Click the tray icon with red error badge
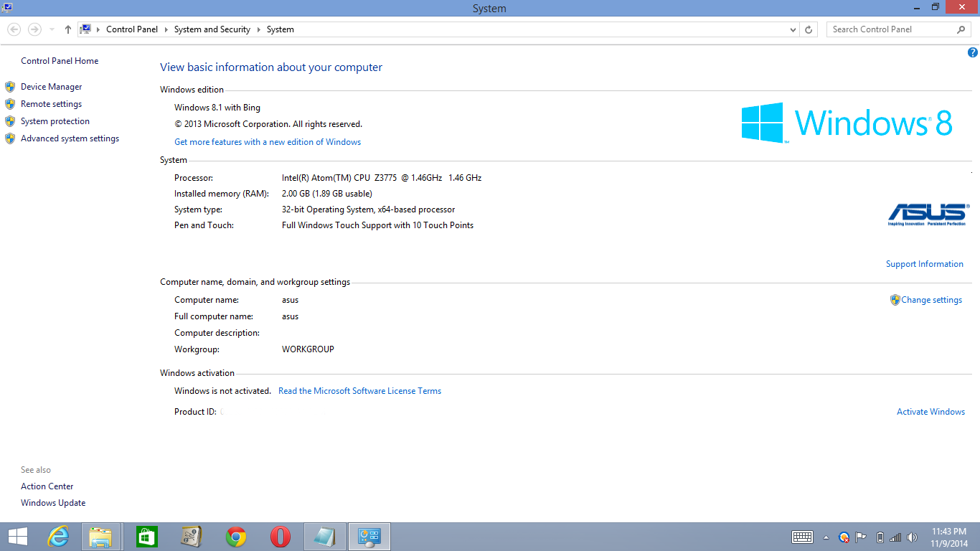 [844, 537]
